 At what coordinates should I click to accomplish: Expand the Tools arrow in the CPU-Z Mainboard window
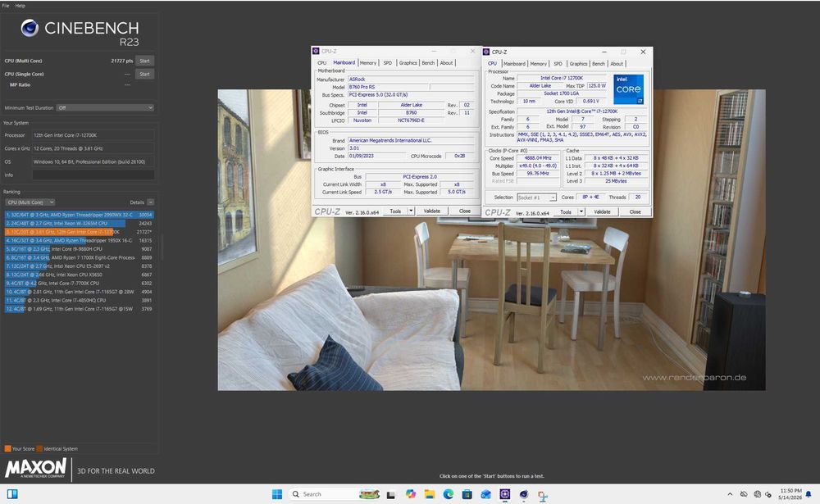[411, 211]
